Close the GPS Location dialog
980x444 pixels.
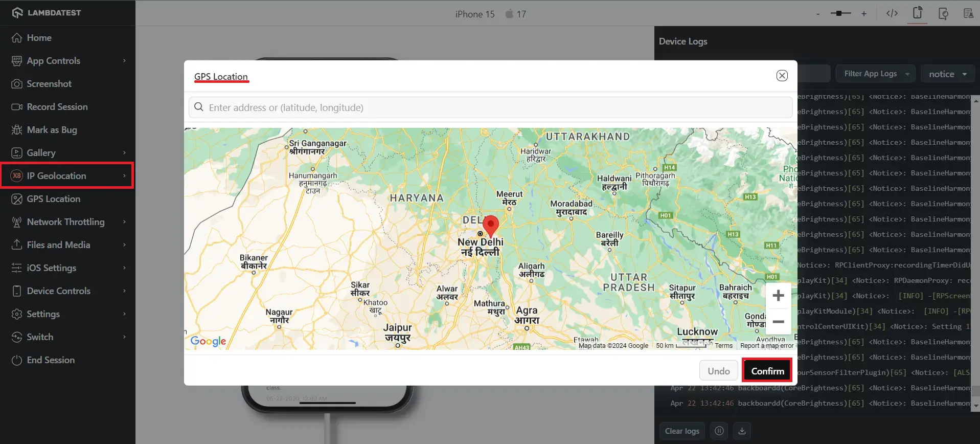pyautogui.click(x=782, y=76)
